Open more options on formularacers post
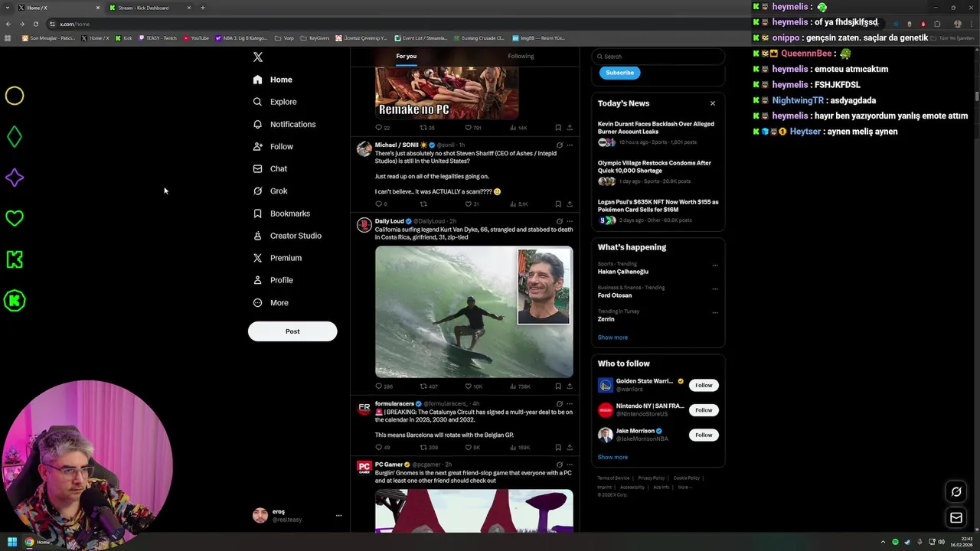Image resolution: width=980 pixels, height=551 pixels. click(570, 404)
